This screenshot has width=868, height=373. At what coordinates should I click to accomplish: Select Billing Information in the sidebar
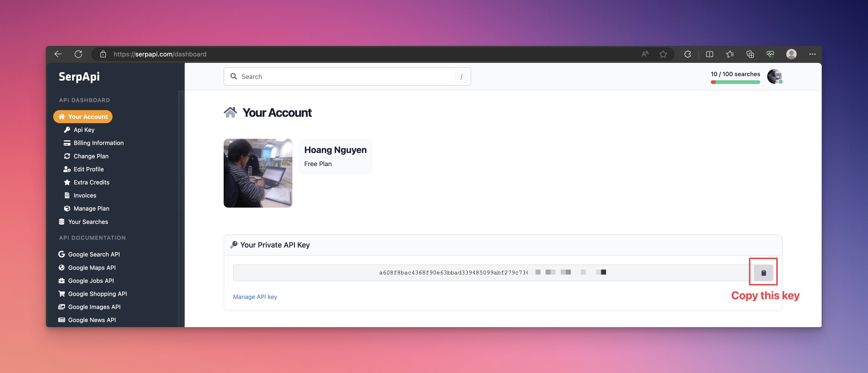(98, 143)
